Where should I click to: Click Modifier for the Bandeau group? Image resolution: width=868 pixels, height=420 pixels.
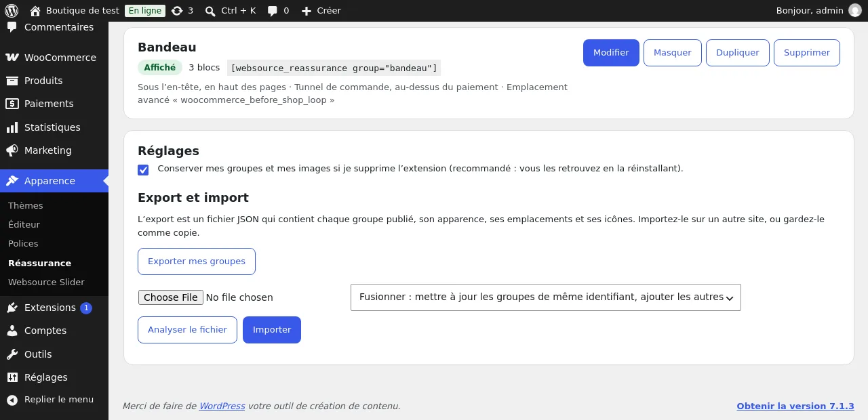[611, 53]
